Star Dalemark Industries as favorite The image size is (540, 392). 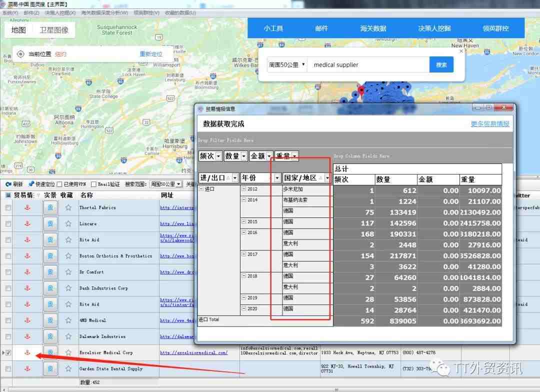point(68,336)
